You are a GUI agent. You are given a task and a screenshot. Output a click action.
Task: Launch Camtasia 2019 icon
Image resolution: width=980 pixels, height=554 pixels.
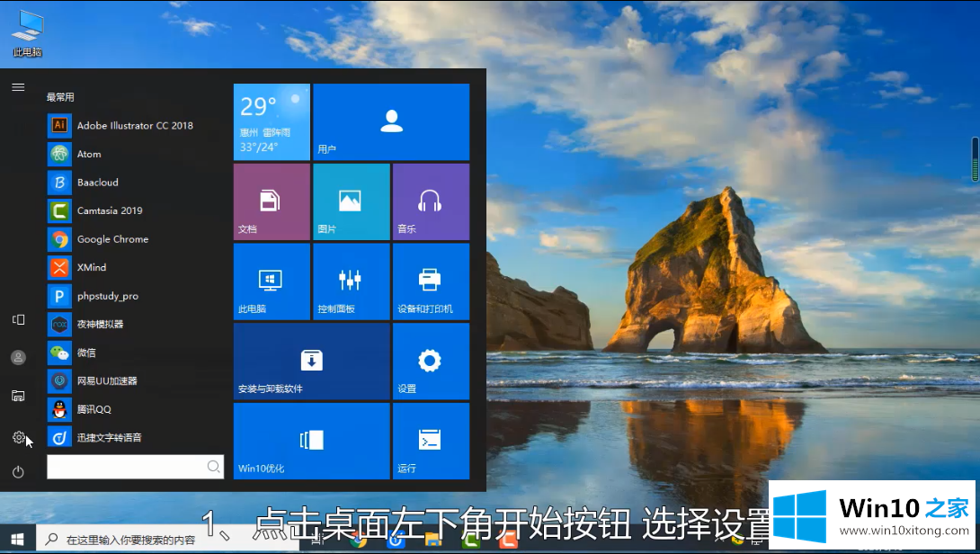[x=59, y=210]
